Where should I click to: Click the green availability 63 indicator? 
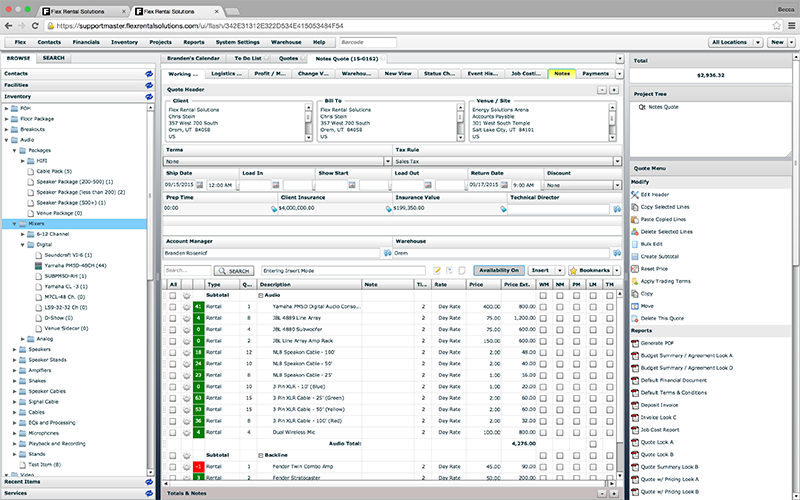pyautogui.click(x=198, y=398)
